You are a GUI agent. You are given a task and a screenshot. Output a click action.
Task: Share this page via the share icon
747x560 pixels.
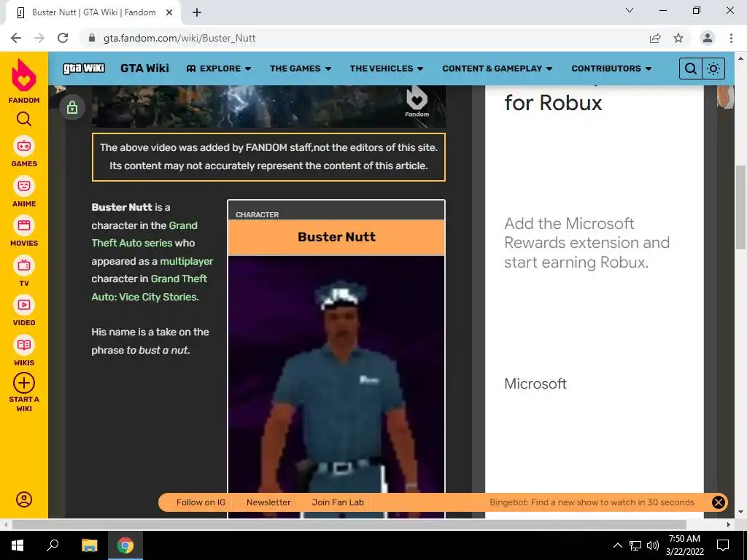tap(655, 38)
